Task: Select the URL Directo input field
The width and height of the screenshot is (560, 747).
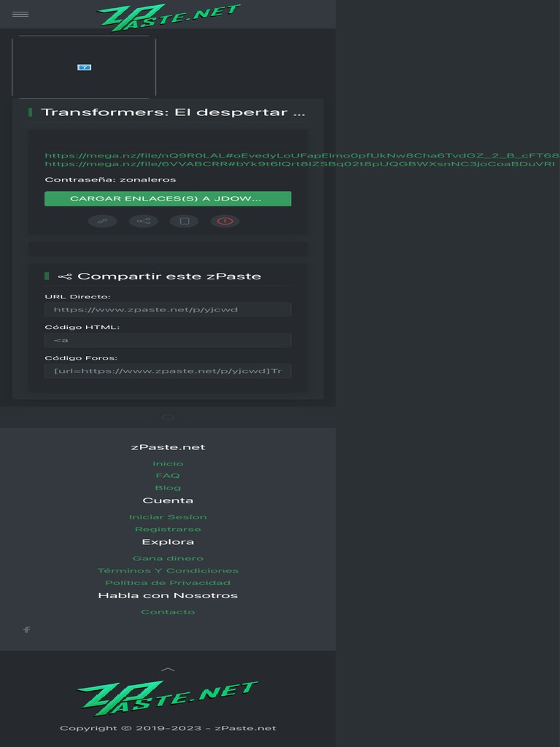Action: point(168,309)
